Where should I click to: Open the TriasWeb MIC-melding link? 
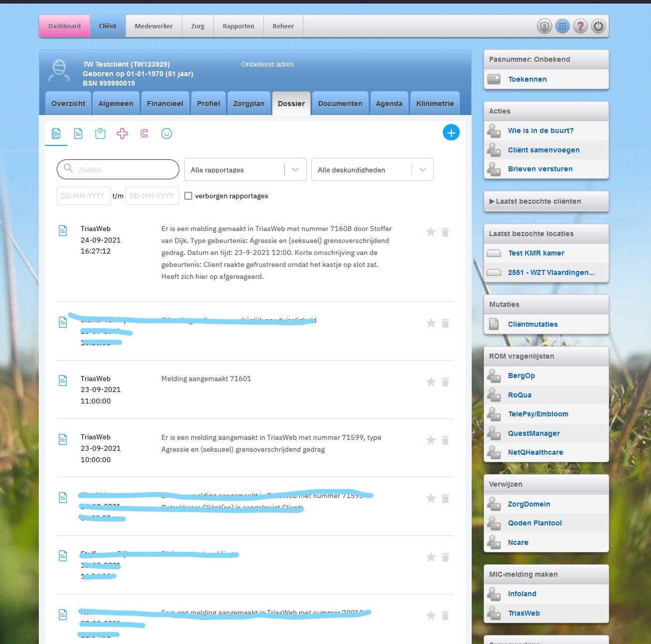pyautogui.click(x=523, y=613)
